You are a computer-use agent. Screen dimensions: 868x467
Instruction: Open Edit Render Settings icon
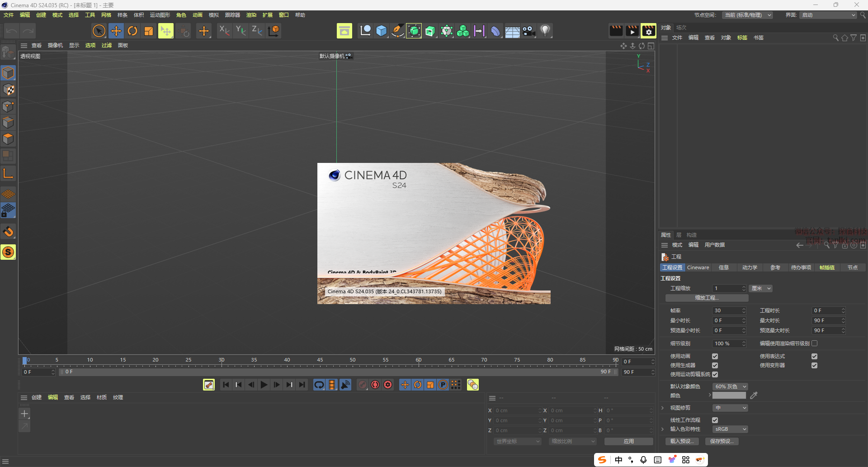point(648,31)
